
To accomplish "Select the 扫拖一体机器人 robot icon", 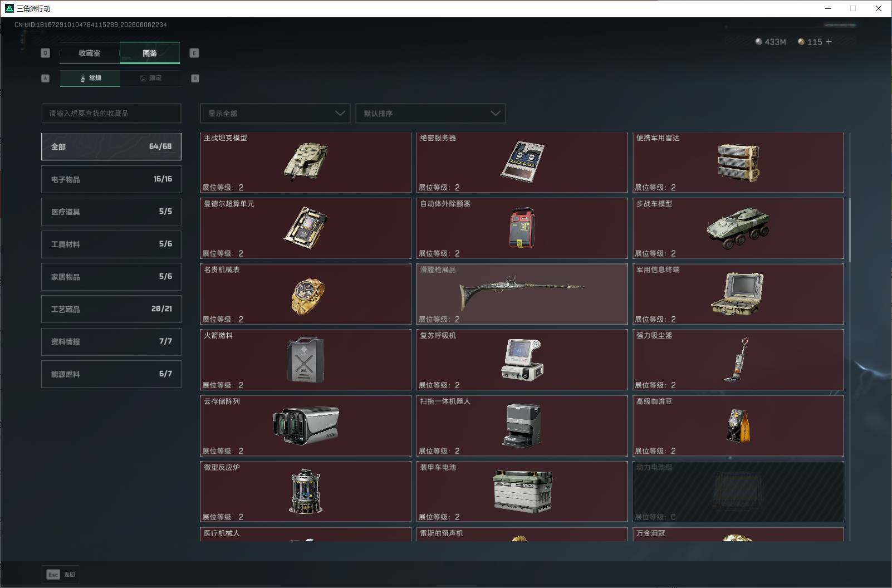I will pyautogui.click(x=522, y=425).
